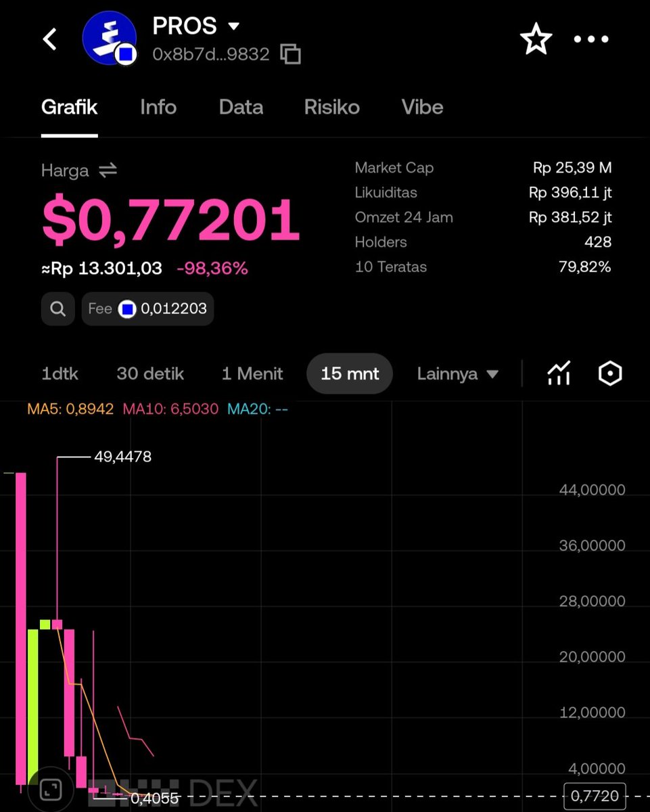This screenshot has height=812, width=650.
Task: Tap the 0,4055 low price marker
Action: [x=155, y=798]
